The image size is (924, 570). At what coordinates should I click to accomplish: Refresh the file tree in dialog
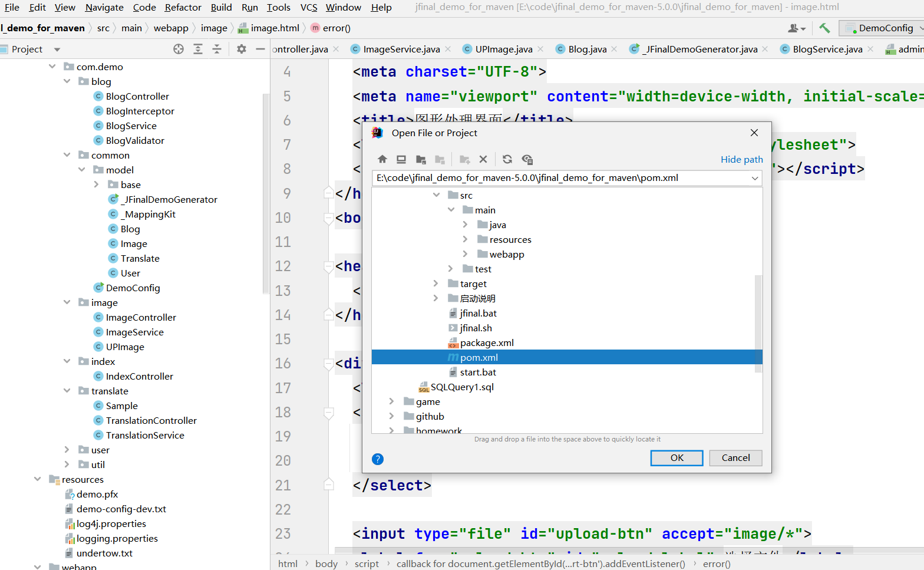(x=507, y=159)
